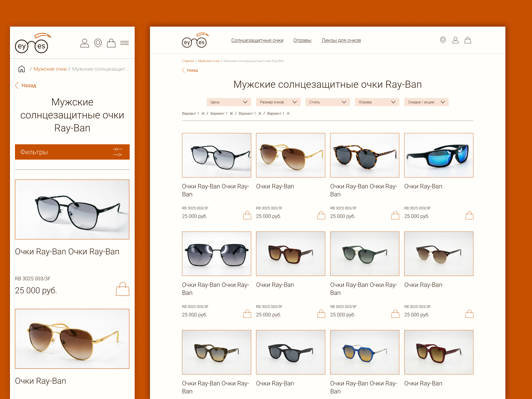Click desktop location pin icon
This screenshot has height=399, width=532.
pos(443,40)
